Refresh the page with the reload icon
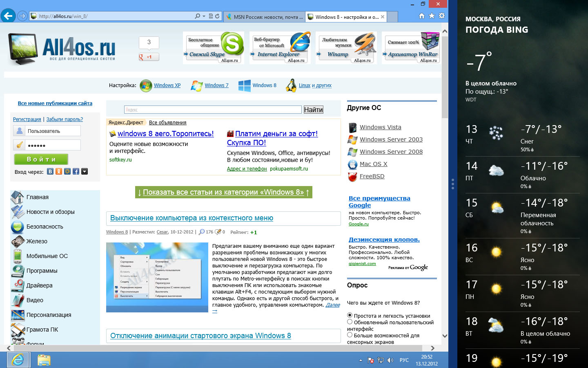 click(217, 16)
